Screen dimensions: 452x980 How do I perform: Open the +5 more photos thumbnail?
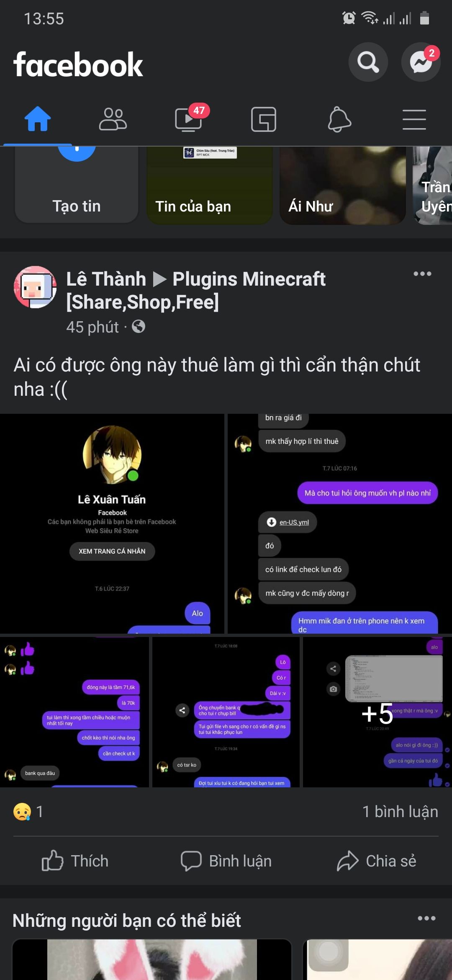378,712
